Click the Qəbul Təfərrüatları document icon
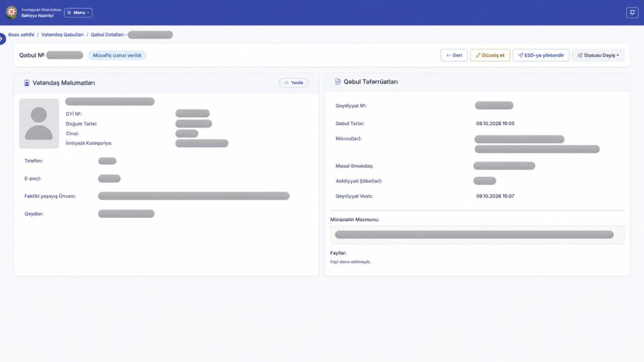644x362 pixels. pos(338,81)
